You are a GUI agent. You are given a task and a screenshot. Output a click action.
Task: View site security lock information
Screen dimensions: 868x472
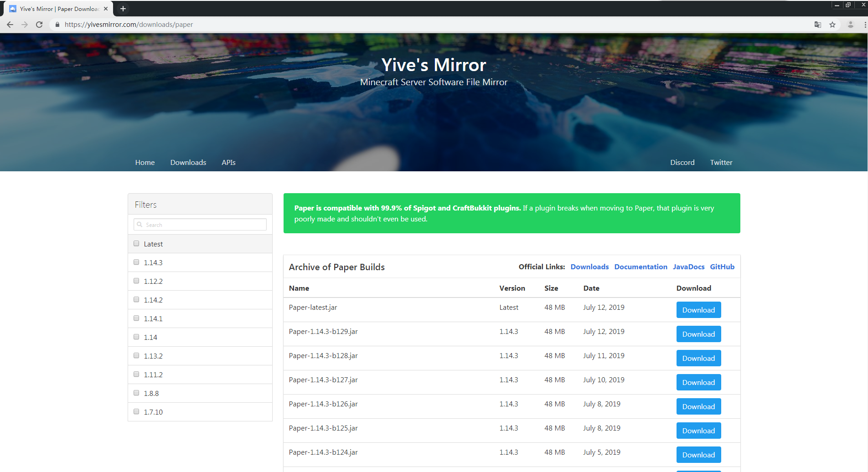(57, 25)
